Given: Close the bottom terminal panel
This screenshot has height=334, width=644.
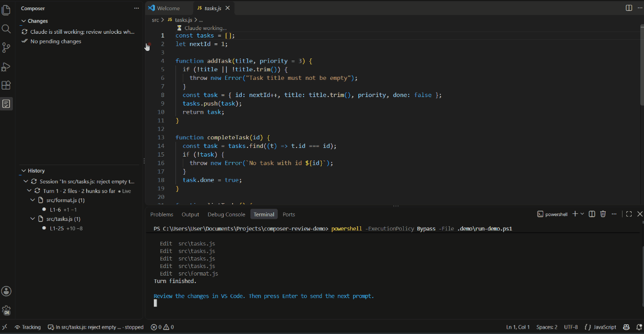Looking at the screenshot, I should [x=640, y=214].
